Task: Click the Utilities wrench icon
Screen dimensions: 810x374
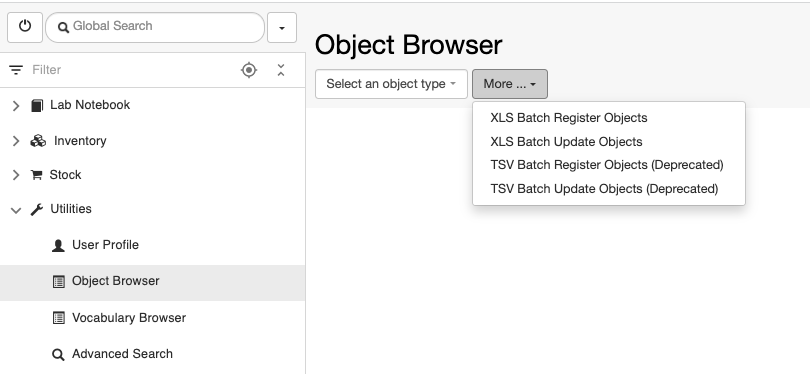Action: (x=37, y=209)
